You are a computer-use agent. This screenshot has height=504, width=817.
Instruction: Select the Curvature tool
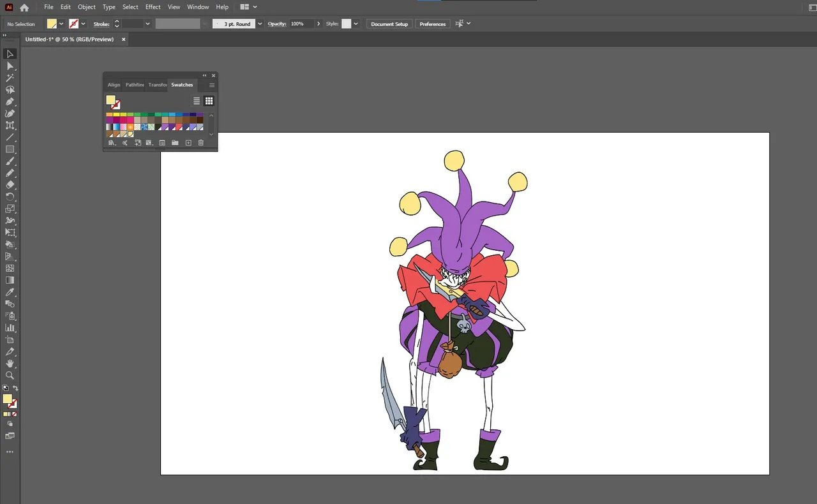pos(10,114)
